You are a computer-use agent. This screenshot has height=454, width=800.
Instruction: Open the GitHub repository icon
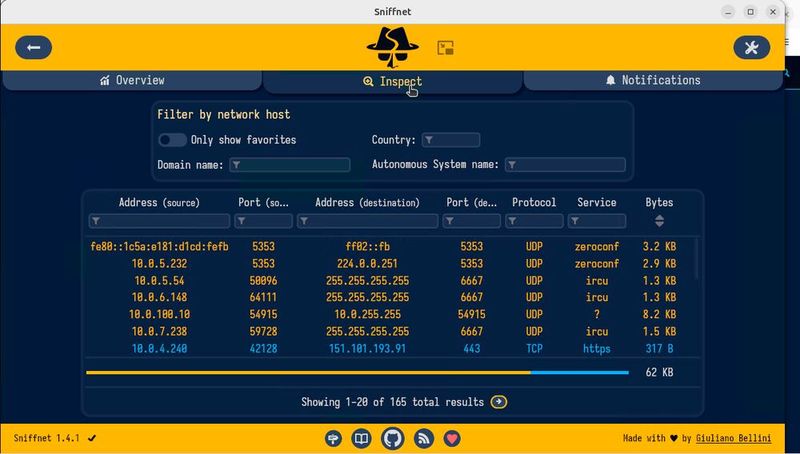tap(392, 438)
